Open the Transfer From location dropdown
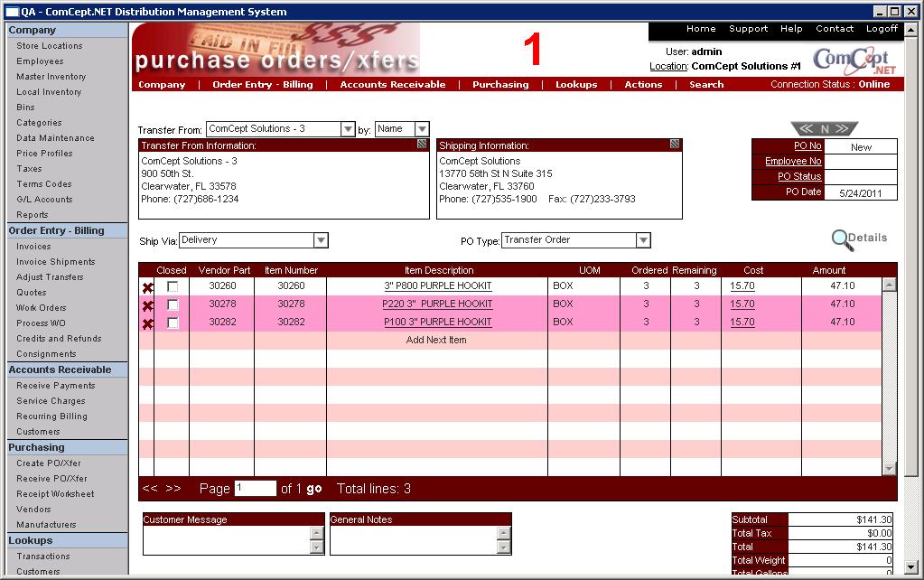 [x=348, y=129]
